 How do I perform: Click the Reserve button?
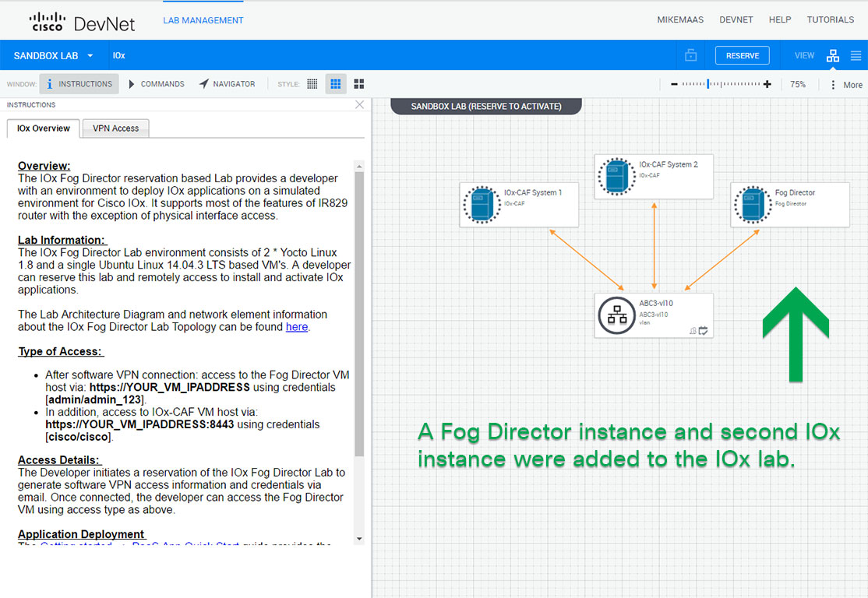point(742,56)
